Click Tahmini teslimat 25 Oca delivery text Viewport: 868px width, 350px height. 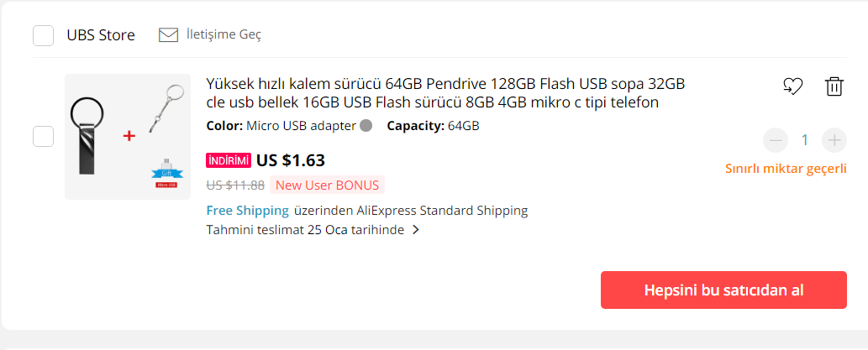[305, 230]
